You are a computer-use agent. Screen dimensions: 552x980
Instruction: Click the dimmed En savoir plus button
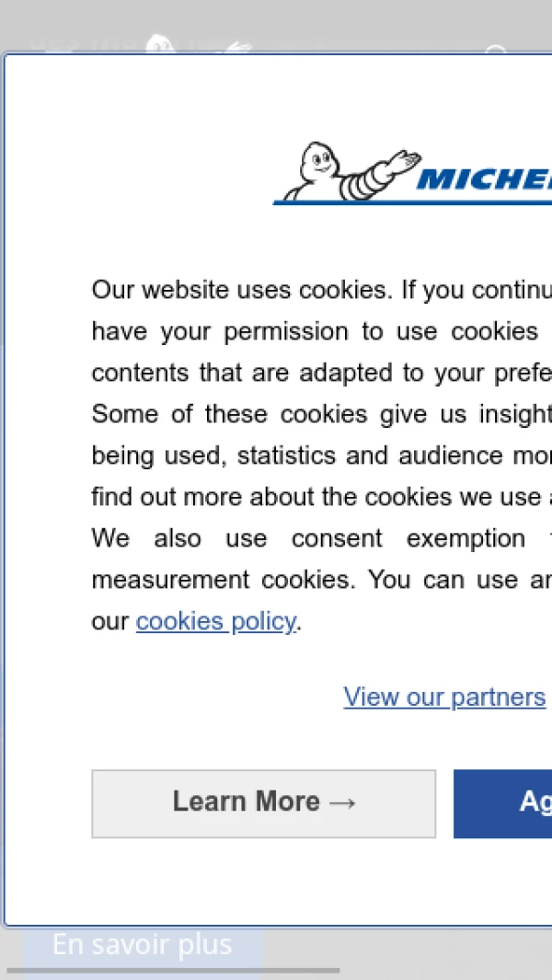pos(143,945)
